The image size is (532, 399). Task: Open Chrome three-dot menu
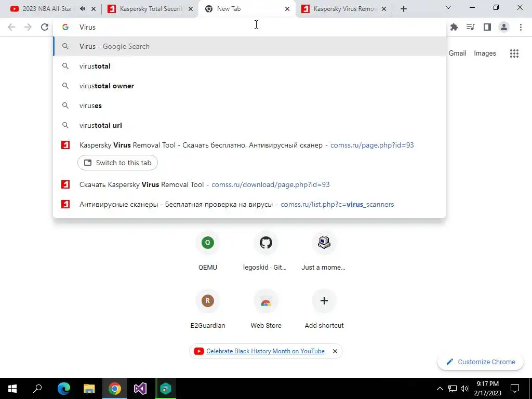(521, 27)
